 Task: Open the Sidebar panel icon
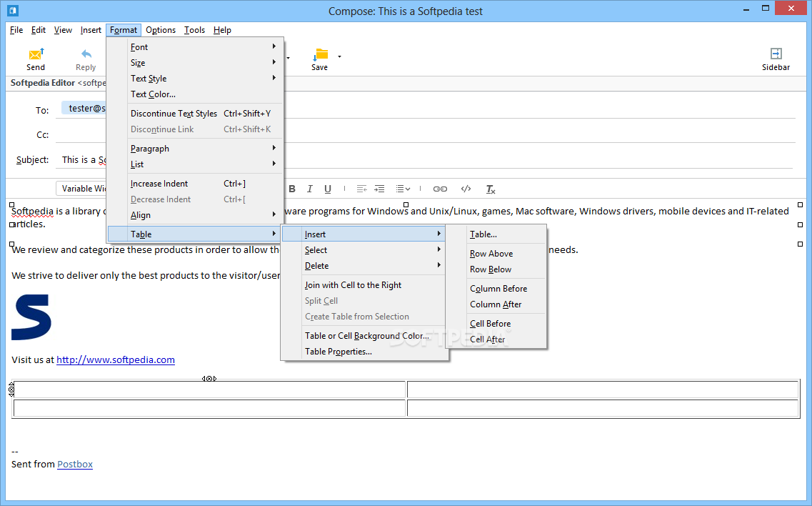pos(776,54)
